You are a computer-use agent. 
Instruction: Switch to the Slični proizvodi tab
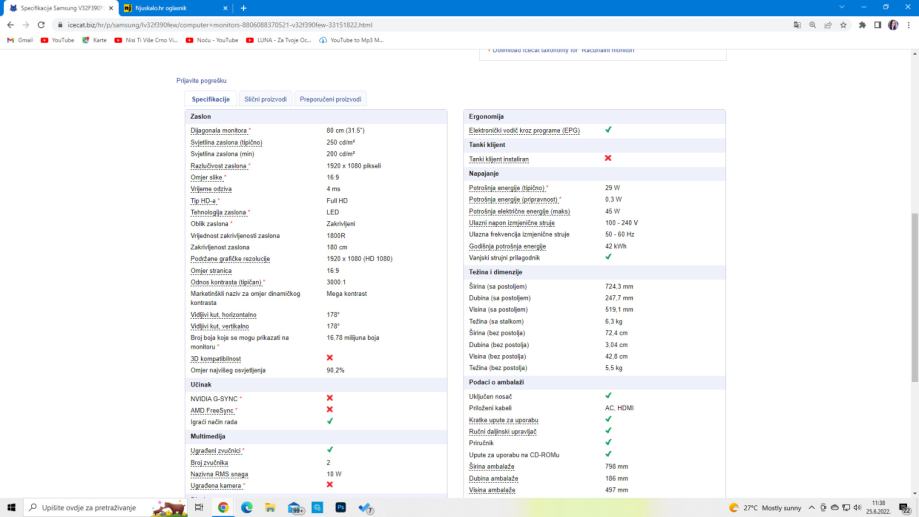(265, 99)
